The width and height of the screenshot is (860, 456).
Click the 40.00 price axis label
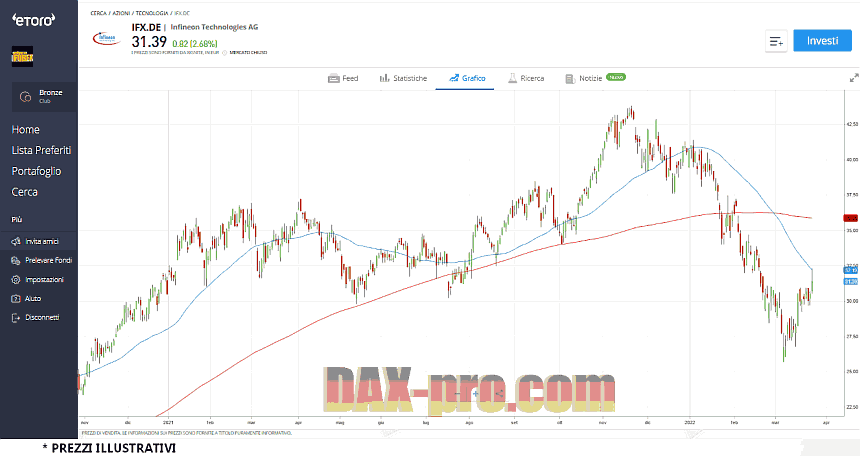(x=852, y=160)
